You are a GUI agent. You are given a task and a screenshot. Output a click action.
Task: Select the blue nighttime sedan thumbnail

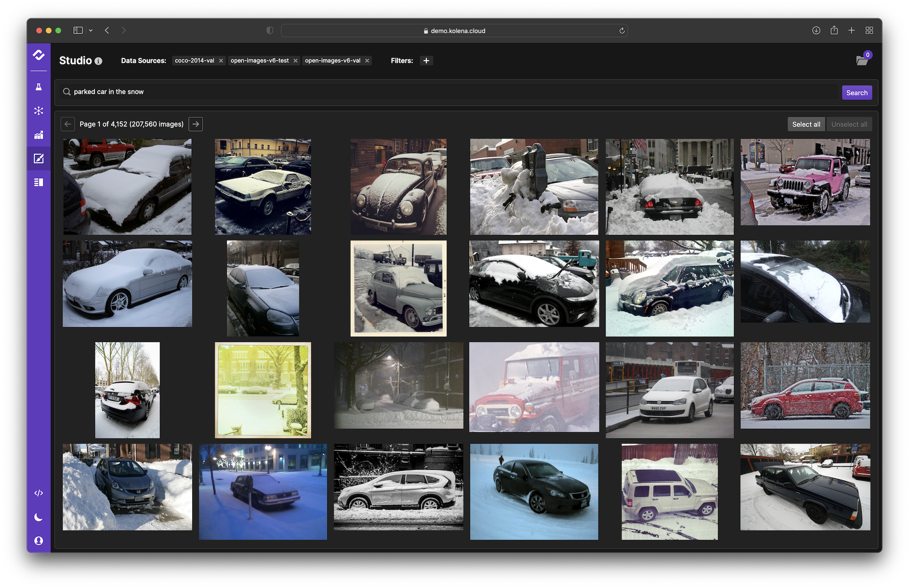(x=263, y=492)
